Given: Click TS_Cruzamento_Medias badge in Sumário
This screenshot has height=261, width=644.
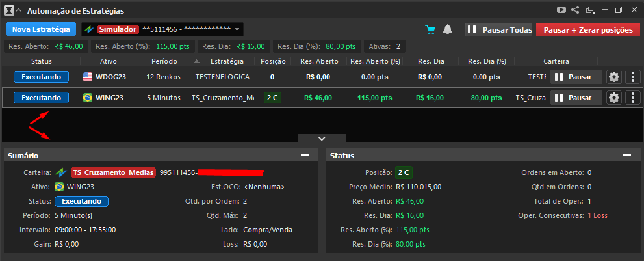Looking at the screenshot, I should tap(113, 172).
